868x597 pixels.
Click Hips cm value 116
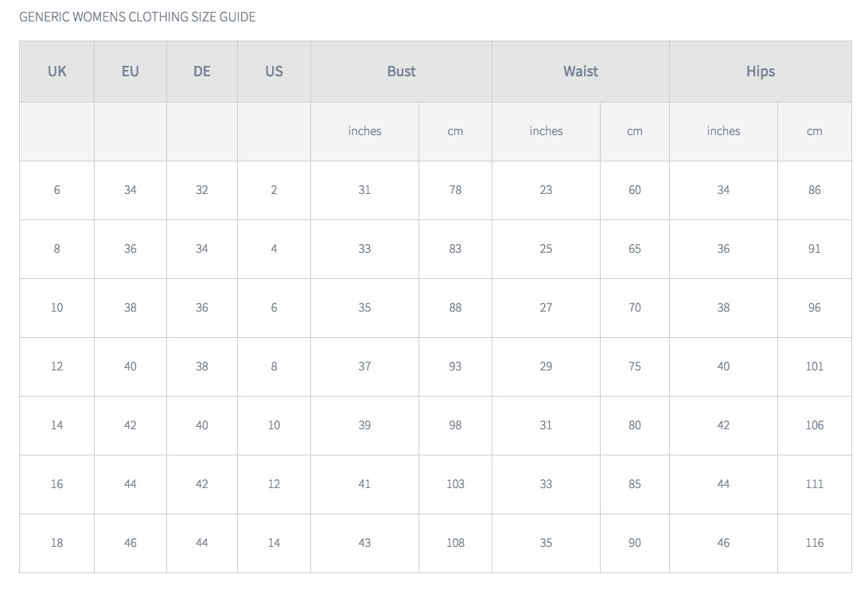[815, 543]
